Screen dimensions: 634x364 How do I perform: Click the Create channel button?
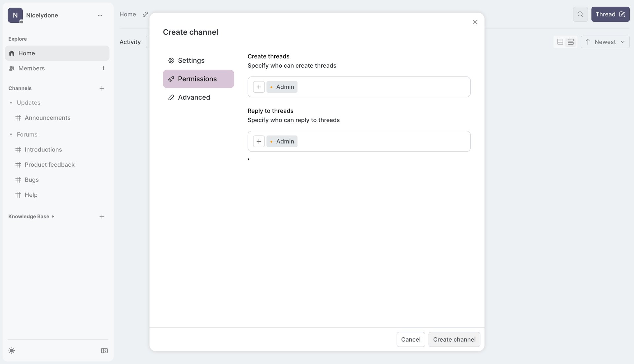click(454, 339)
